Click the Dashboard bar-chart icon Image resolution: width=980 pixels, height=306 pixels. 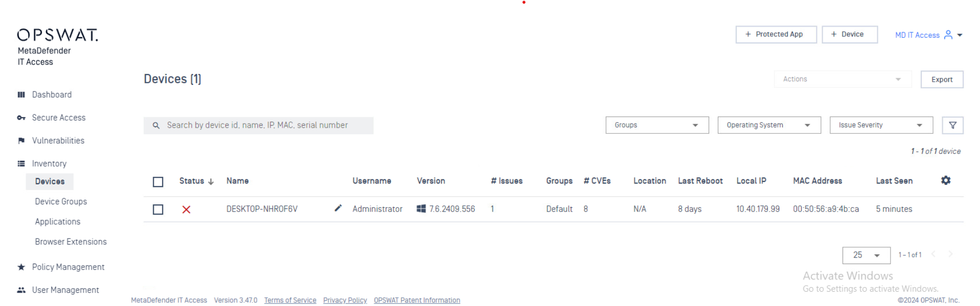click(x=21, y=95)
